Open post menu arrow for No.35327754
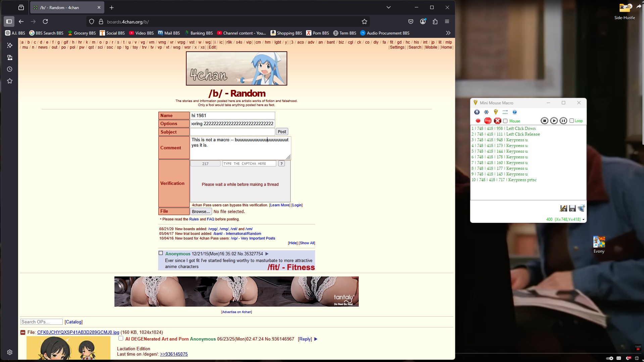The height and width of the screenshot is (362, 644). click(267, 254)
